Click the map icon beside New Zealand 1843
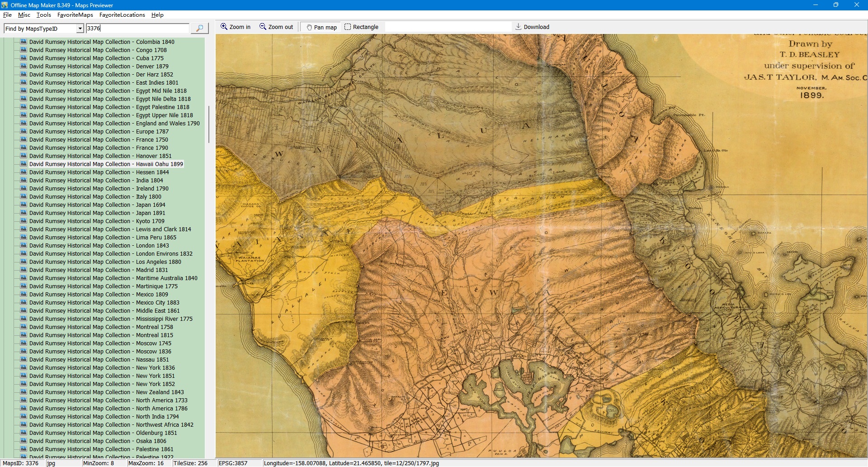 (x=24, y=392)
